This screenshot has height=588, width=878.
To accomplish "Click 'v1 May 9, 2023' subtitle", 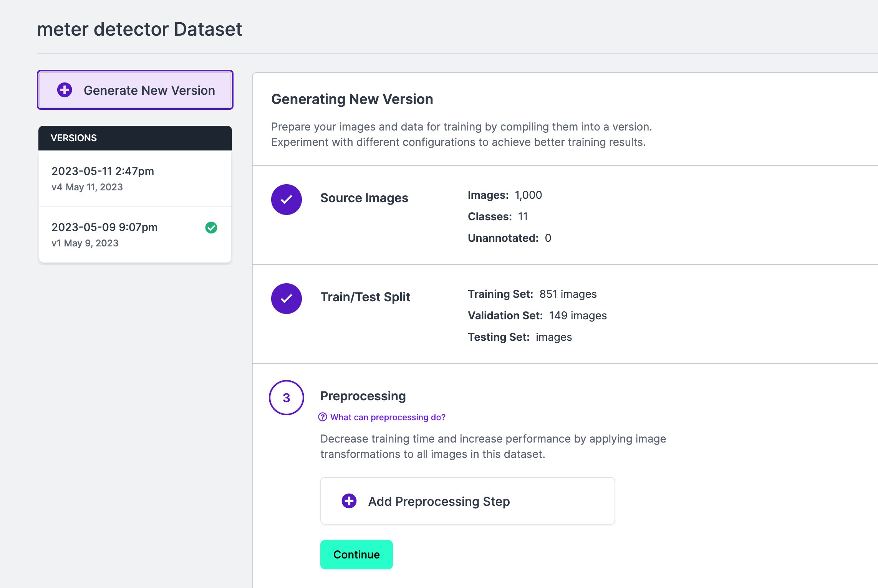I will click(85, 243).
